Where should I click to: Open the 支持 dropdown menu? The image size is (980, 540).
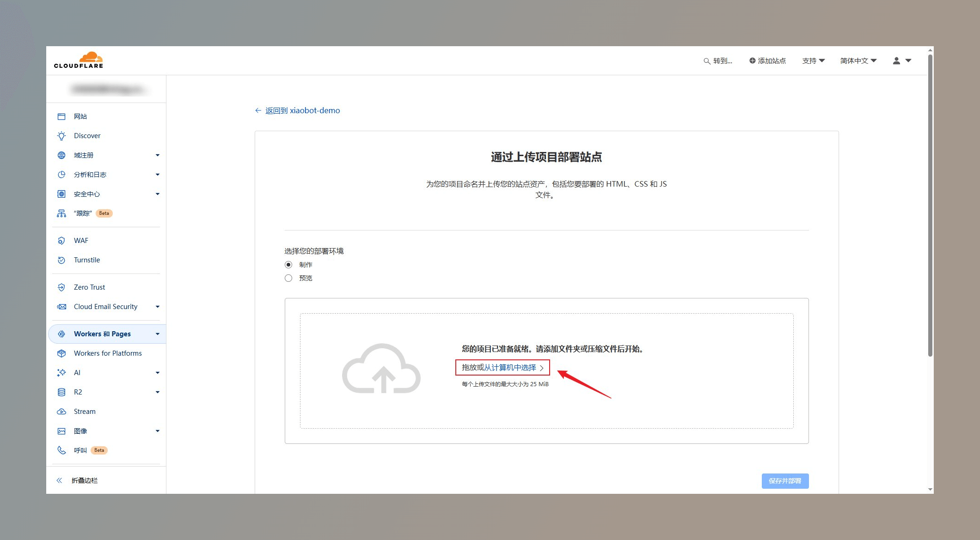pyautogui.click(x=814, y=61)
